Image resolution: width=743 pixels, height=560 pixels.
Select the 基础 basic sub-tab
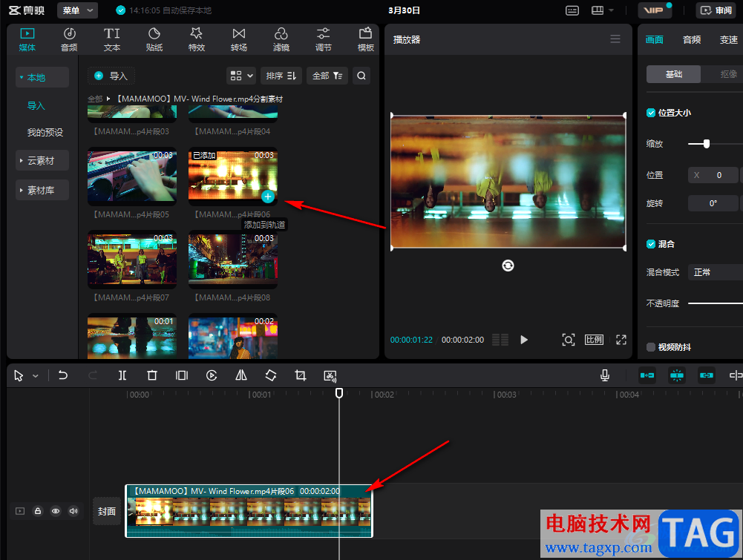(x=673, y=74)
